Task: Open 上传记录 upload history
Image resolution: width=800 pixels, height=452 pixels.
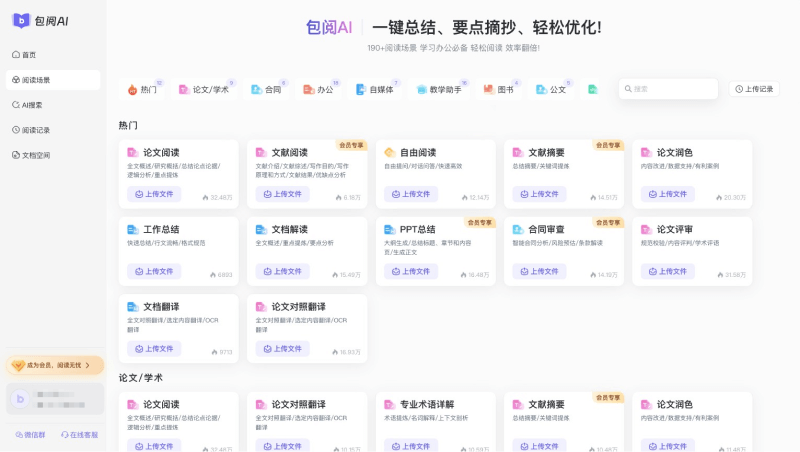Action: (x=754, y=89)
